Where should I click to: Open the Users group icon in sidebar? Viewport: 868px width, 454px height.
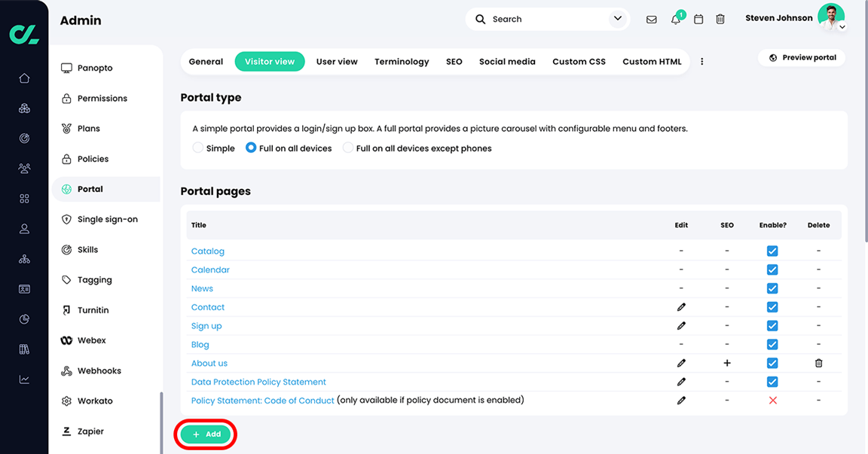click(24, 168)
